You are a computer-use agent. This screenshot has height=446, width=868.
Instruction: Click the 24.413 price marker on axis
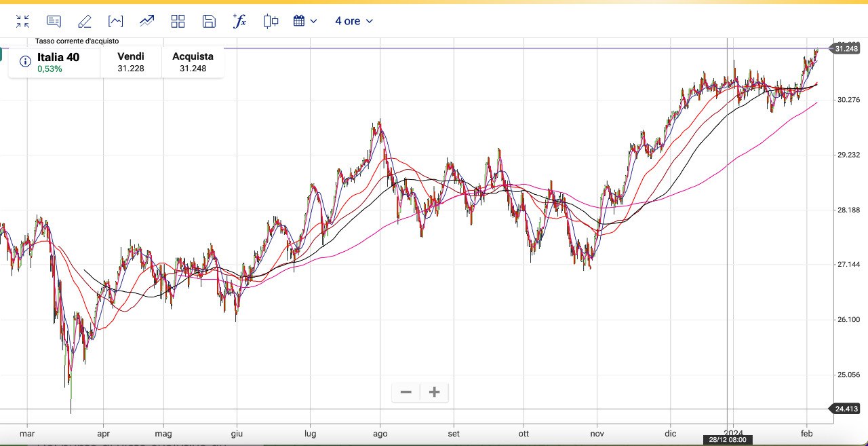(x=847, y=409)
